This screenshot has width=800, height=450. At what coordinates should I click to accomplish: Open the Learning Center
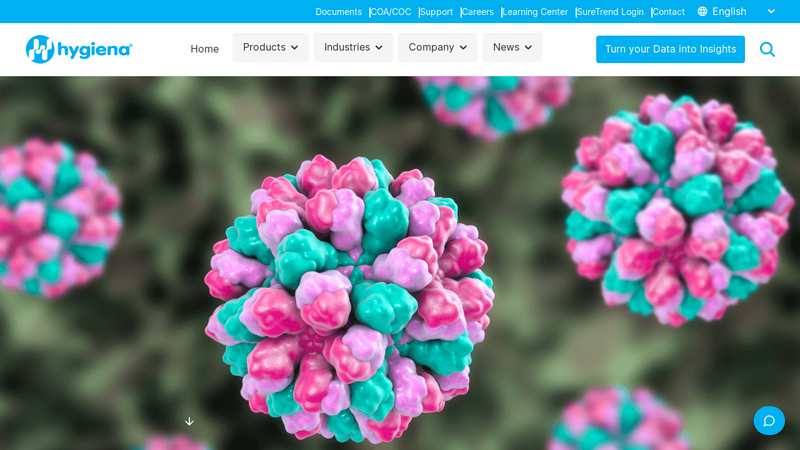pyautogui.click(x=535, y=12)
